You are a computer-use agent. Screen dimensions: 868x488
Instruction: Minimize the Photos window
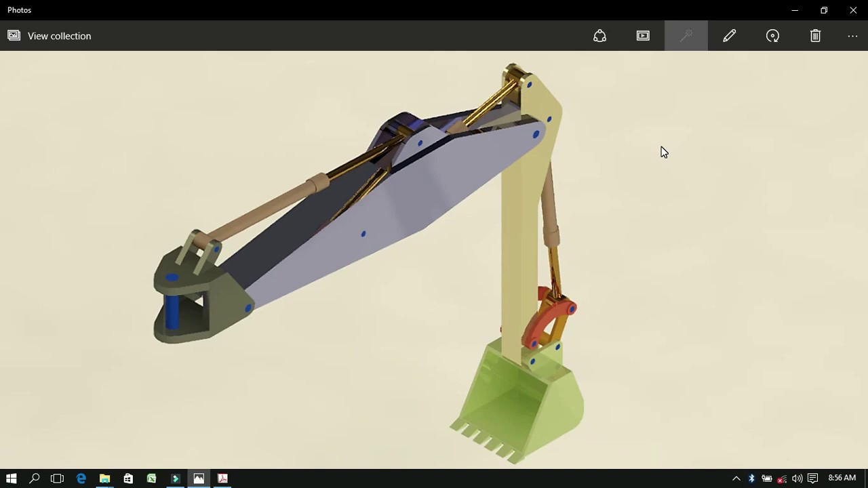(795, 10)
